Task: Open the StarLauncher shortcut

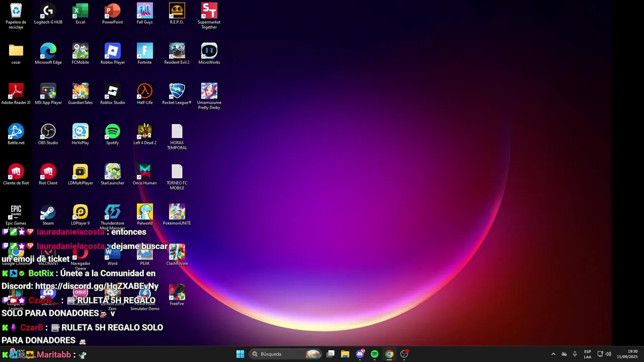Action: pyautogui.click(x=113, y=175)
